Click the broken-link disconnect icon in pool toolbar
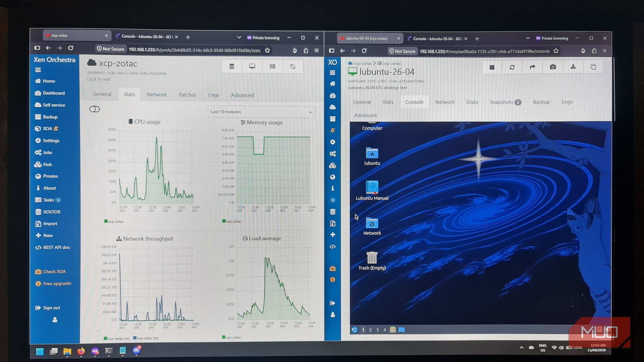This screenshot has width=644, height=362. tap(293, 66)
